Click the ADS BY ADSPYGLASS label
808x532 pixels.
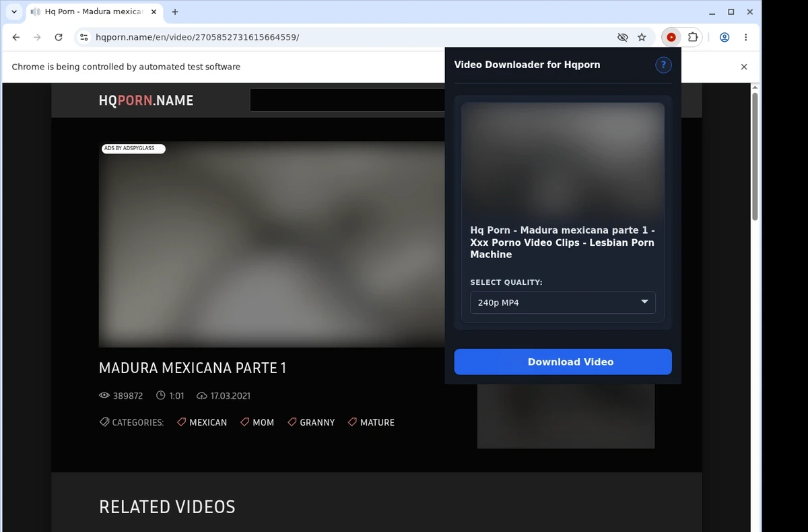pos(133,148)
